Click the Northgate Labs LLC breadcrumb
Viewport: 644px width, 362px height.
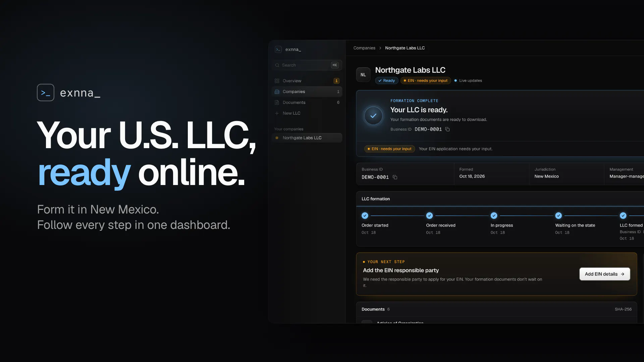click(405, 48)
